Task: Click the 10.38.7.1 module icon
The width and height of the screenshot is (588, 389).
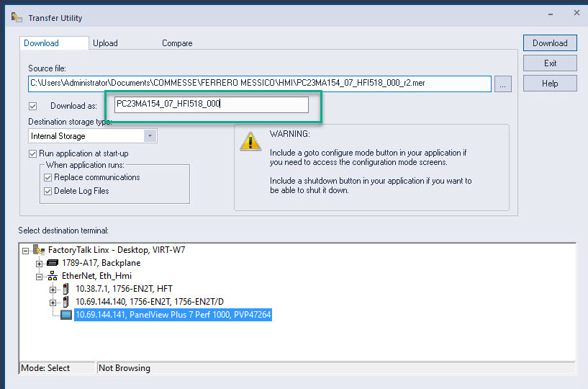Action: click(x=66, y=289)
